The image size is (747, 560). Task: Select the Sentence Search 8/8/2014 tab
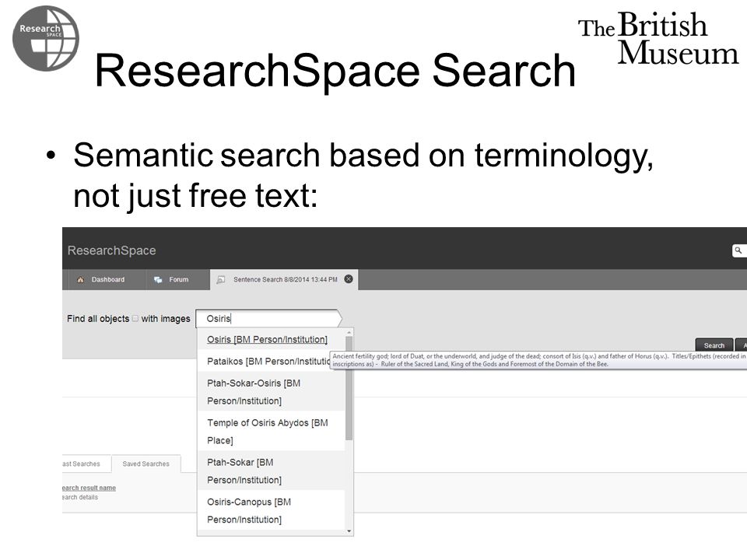click(x=285, y=280)
